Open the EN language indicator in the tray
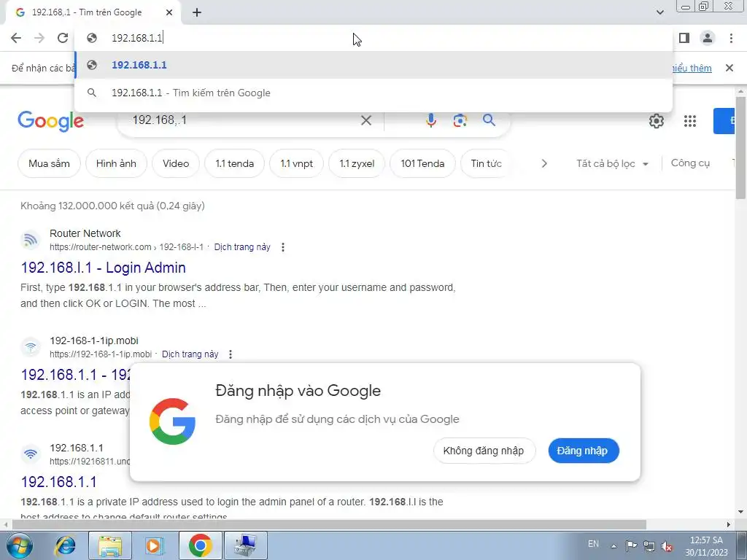 click(593, 544)
